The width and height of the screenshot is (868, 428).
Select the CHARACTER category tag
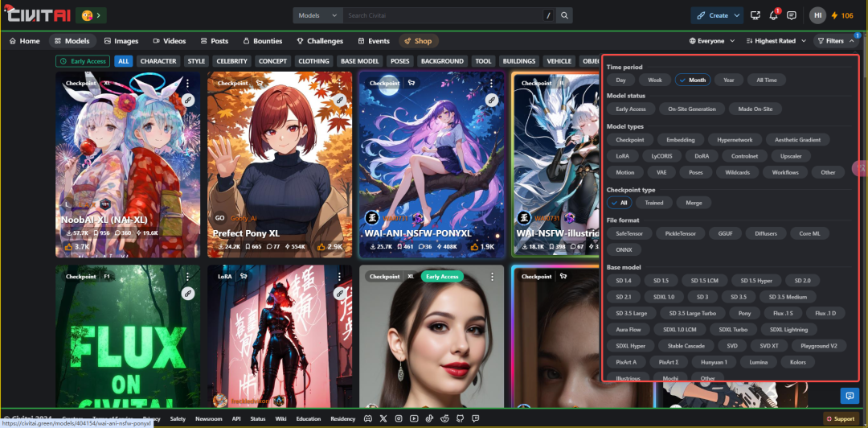pyautogui.click(x=158, y=61)
